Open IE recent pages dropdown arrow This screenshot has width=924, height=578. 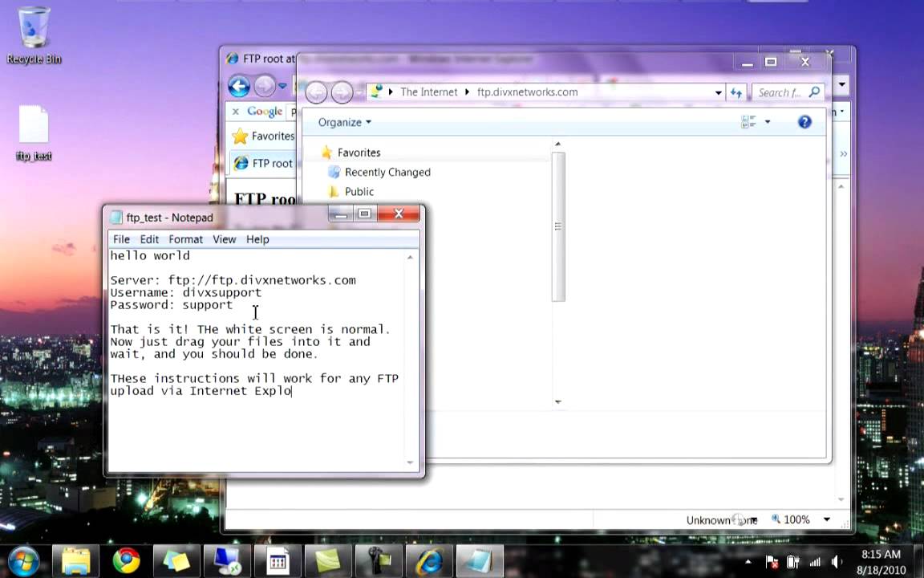pos(283,87)
